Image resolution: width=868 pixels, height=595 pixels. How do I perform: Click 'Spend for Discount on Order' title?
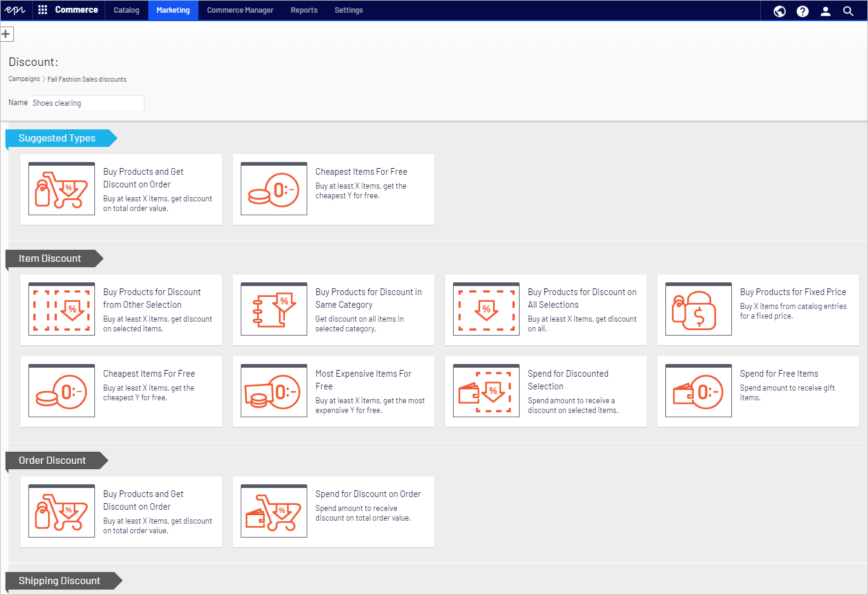click(x=368, y=494)
